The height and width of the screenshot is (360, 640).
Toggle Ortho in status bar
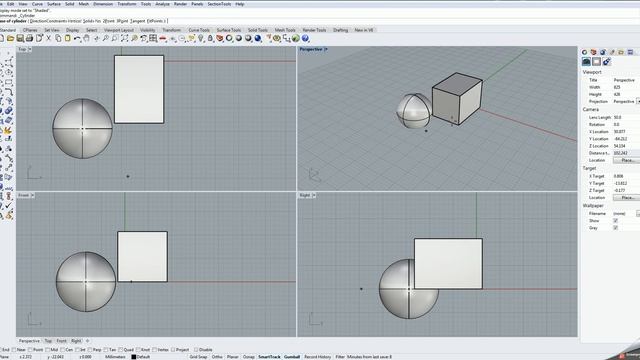[217, 357]
